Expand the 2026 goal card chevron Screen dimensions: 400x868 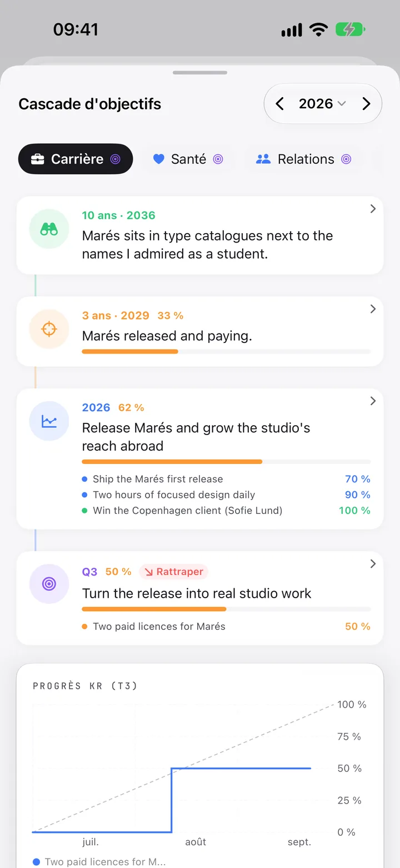373,401
